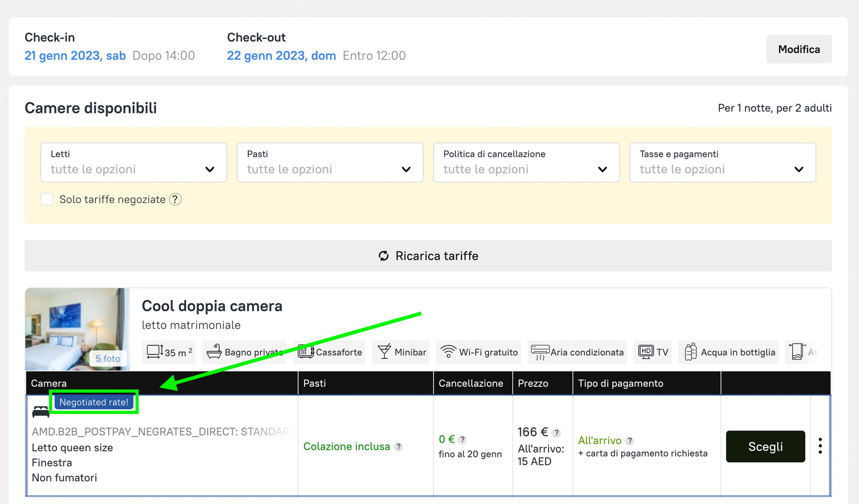
Task: Click the help icon next to 166 € price
Action: coord(556,433)
